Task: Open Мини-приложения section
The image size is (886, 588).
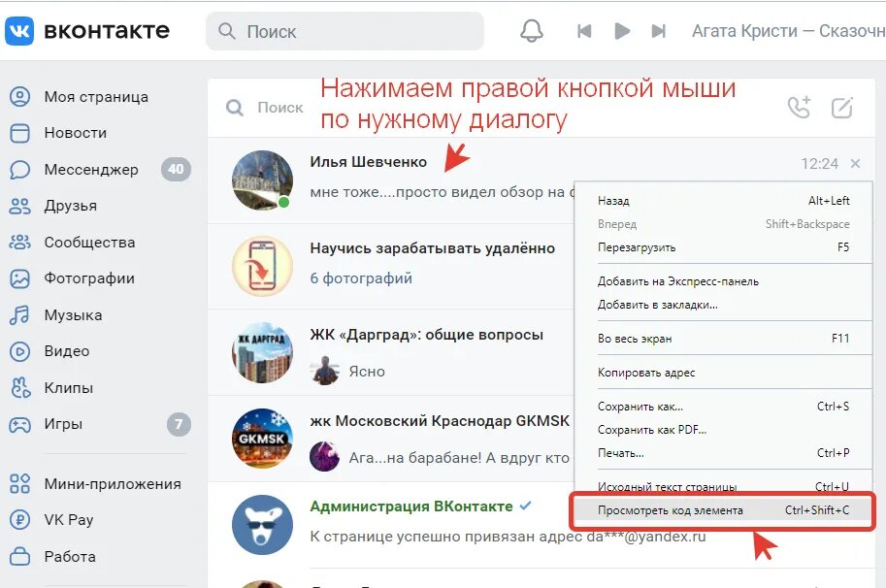Action: (x=113, y=484)
